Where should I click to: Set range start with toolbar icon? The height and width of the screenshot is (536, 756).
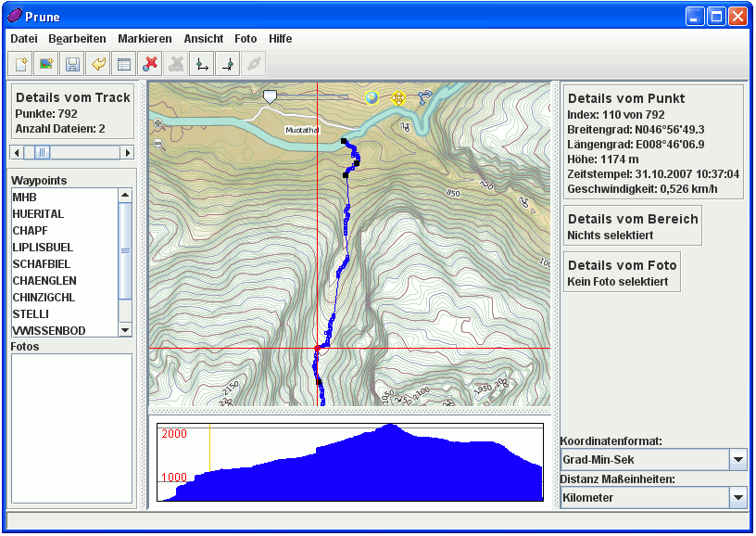201,64
